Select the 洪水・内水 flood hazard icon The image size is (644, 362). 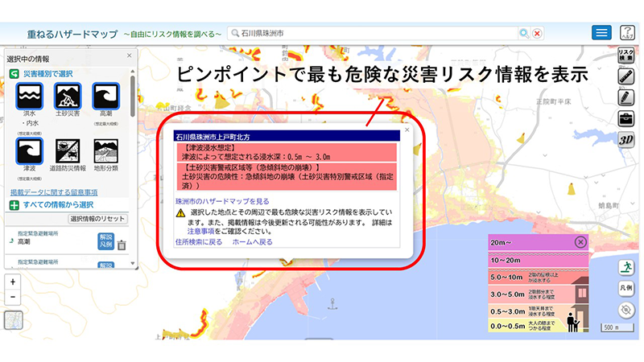click(29, 96)
